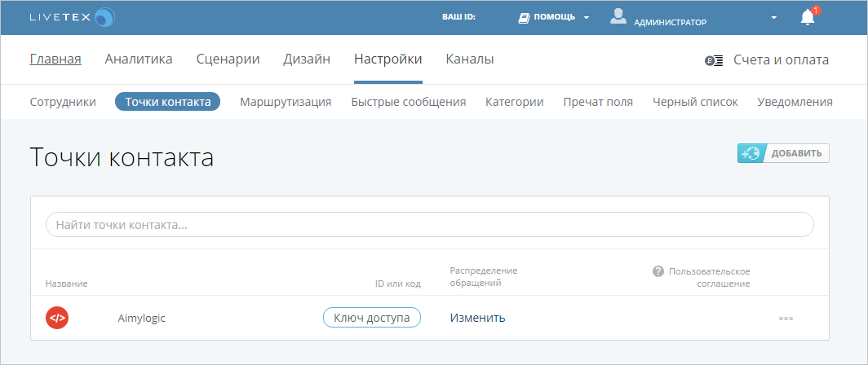Click the administrator user avatar icon

click(x=618, y=16)
